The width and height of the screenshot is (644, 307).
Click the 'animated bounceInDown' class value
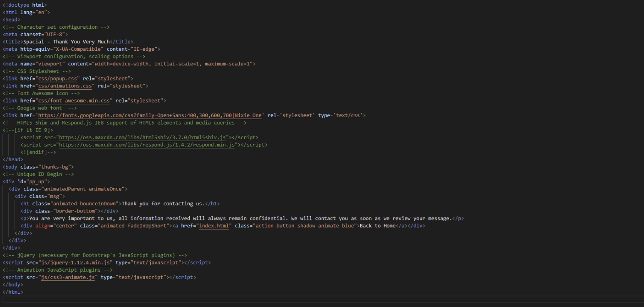[x=84, y=204]
